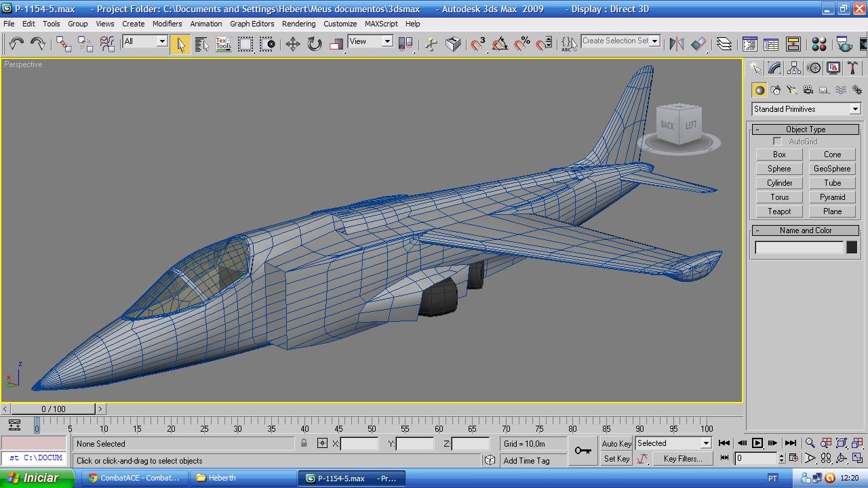Open the Standard Primitives dropdown
The height and width of the screenshot is (488, 868).
[806, 109]
